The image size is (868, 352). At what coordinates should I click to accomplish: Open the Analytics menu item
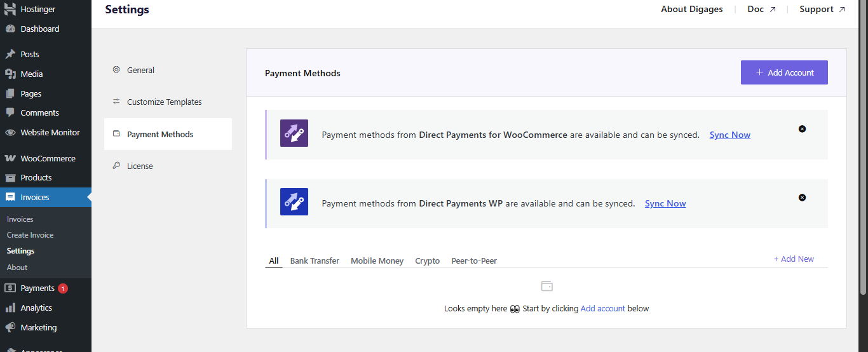pyautogui.click(x=46, y=308)
